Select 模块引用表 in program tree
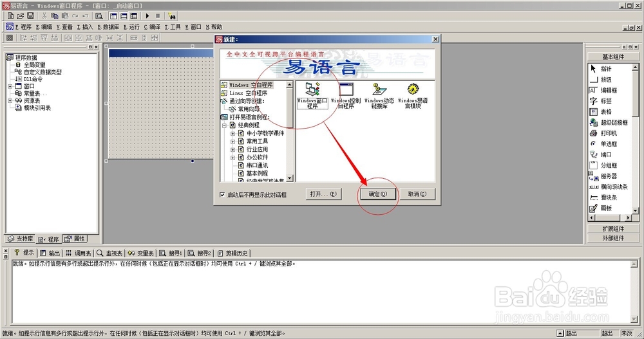Screen dimensions: 644x339 point(37,108)
